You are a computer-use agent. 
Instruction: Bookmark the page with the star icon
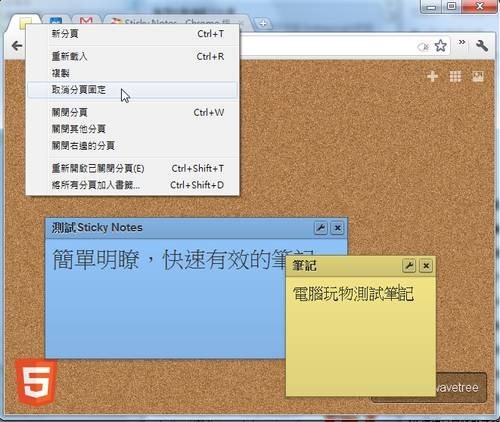441,46
